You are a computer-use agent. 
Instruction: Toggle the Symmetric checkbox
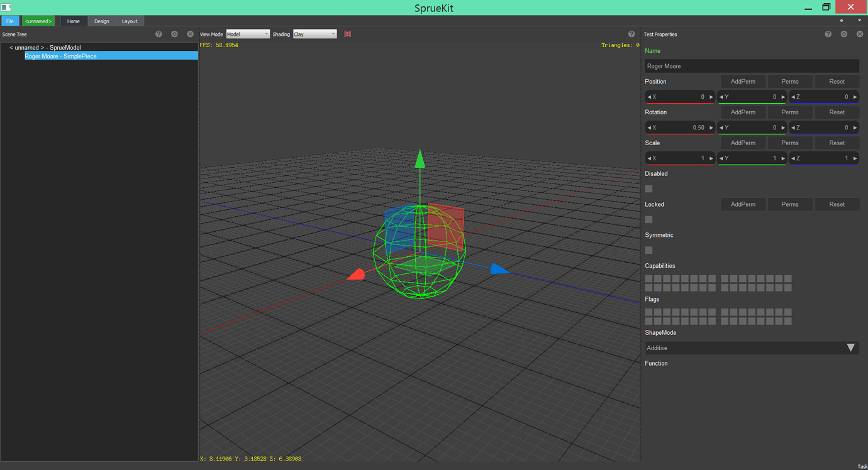tap(648, 250)
